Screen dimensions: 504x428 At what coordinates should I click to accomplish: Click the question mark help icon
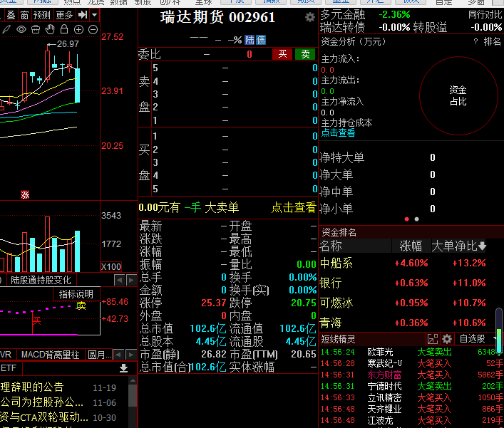point(475,41)
